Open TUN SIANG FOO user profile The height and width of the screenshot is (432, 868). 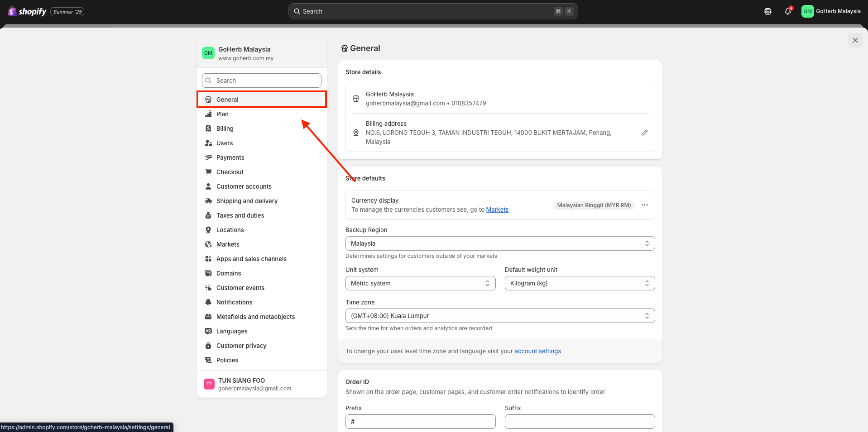262,384
